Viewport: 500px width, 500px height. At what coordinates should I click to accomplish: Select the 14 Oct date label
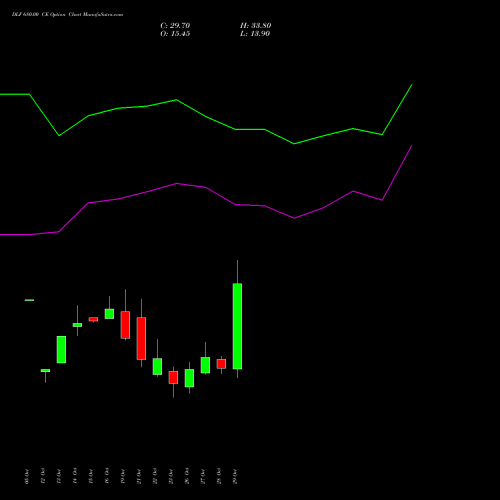(x=75, y=476)
